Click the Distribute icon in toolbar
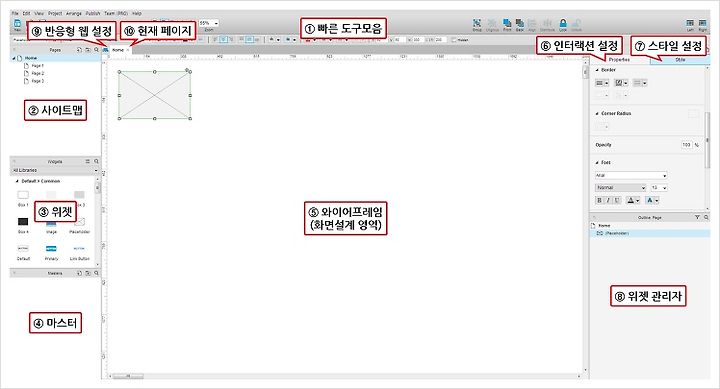 pos(547,23)
